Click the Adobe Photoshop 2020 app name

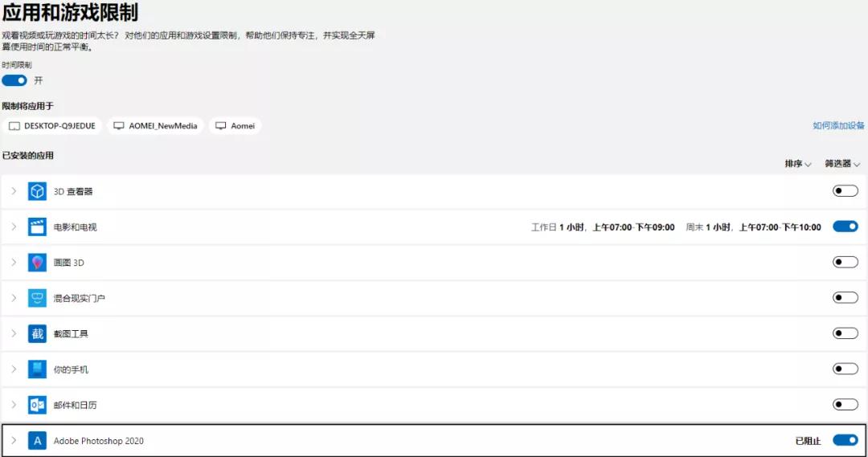pyautogui.click(x=99, y=441)
